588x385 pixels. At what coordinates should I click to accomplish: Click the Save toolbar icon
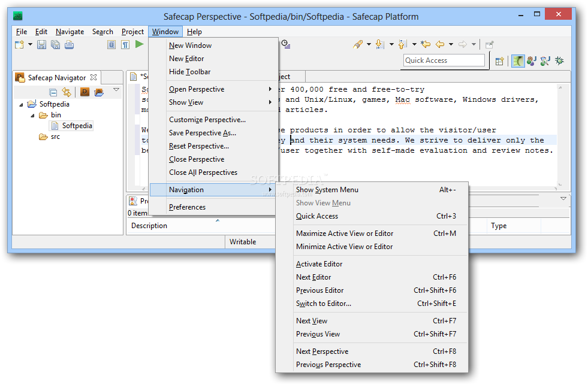[x=41, y=45]
